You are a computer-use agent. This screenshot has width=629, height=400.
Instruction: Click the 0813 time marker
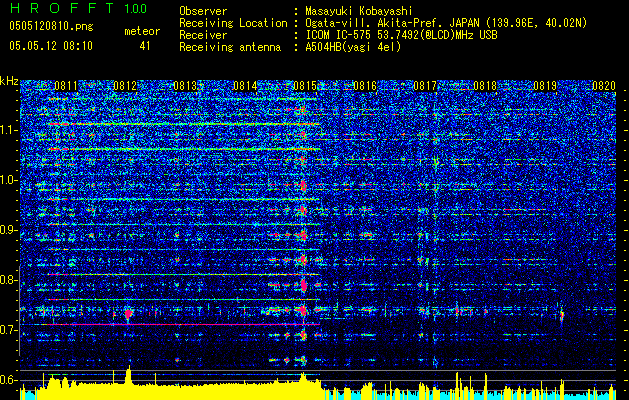(185, 86)
